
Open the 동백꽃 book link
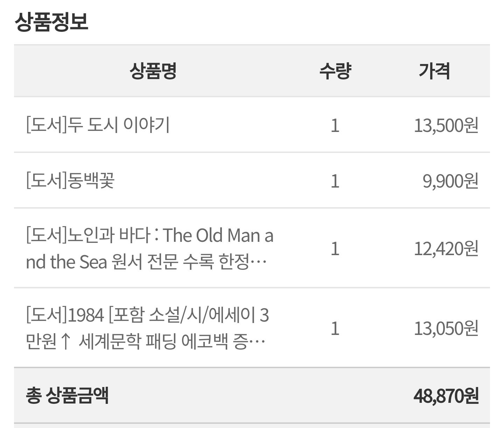tap(70, 181)
